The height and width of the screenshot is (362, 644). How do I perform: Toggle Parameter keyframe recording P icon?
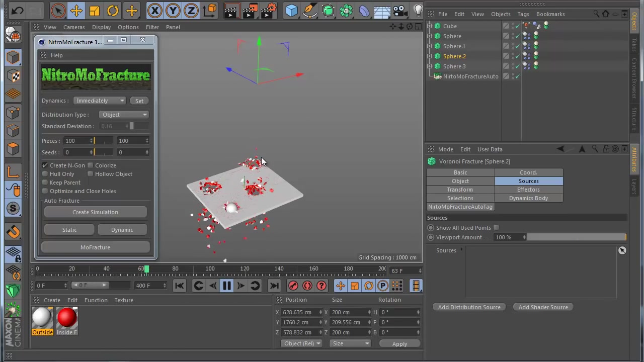[383, 286]
